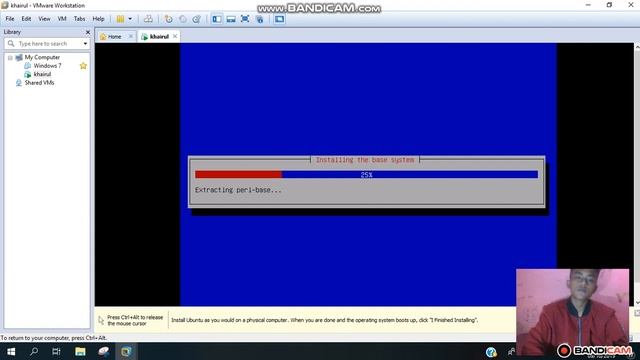Open the Help menu
The height and width of the screenshot is (360, 640).
[x=98, y=19]
